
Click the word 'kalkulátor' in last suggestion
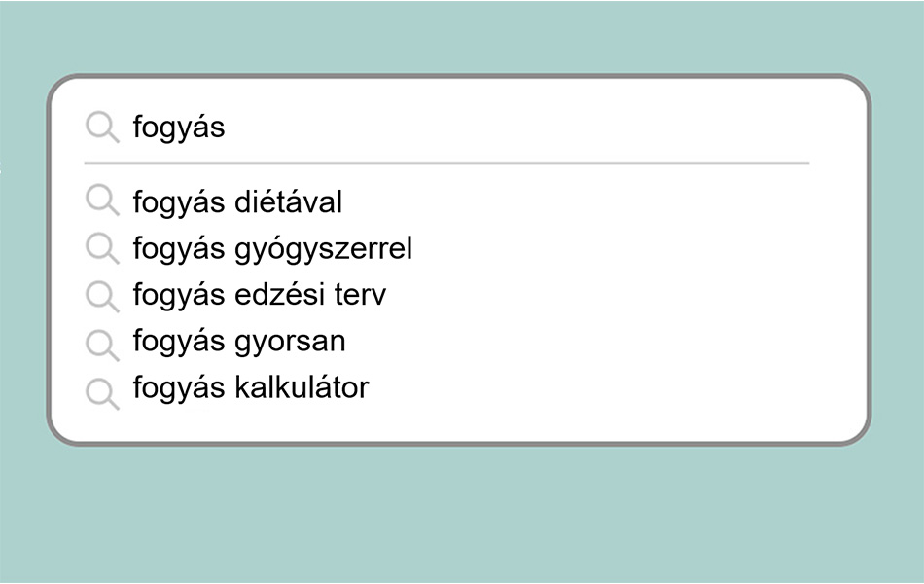tap(302, 387)
